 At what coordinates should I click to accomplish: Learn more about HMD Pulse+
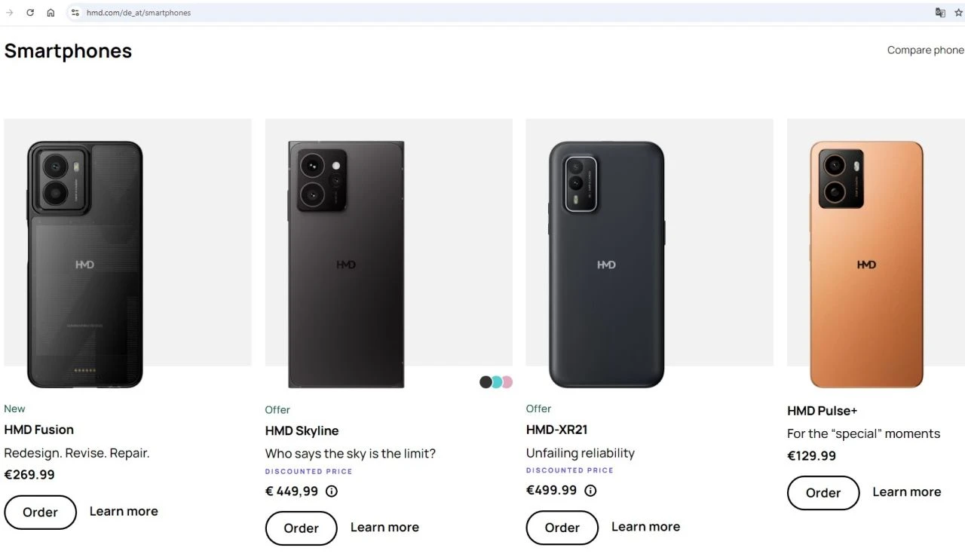906,491
